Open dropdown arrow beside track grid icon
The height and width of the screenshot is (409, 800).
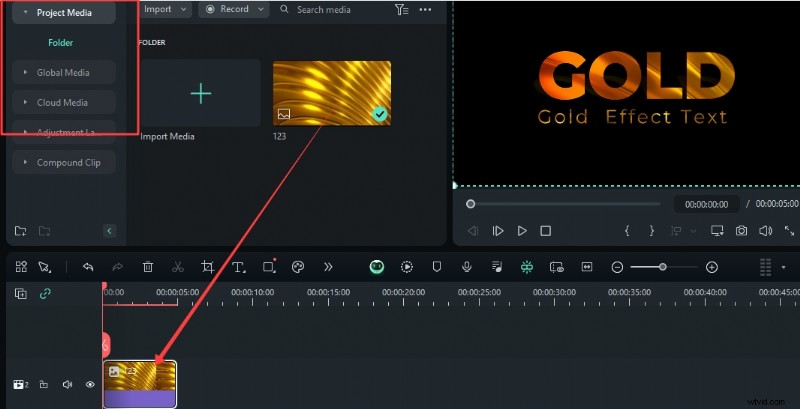pyautogui.click(x=783, y=267)
